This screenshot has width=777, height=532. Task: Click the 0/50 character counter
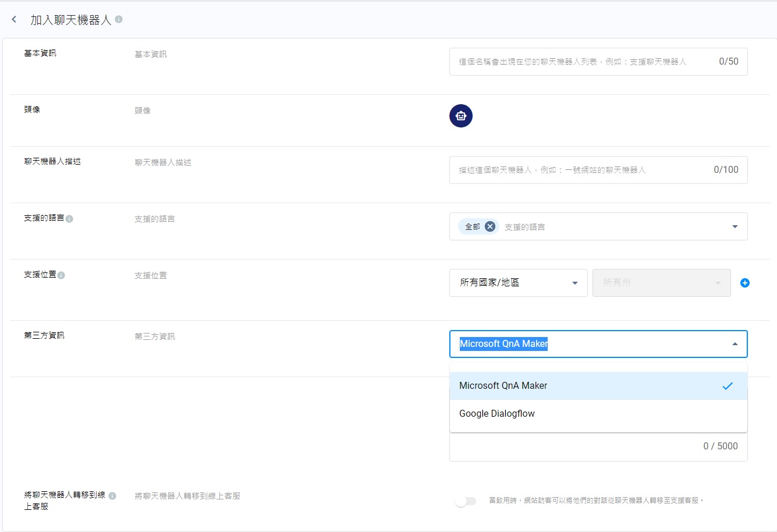tap(729, 61)
